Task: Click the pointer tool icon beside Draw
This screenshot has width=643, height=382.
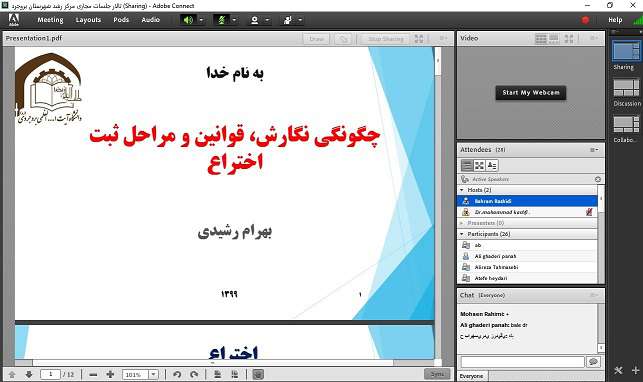Action: click(343, 39)
